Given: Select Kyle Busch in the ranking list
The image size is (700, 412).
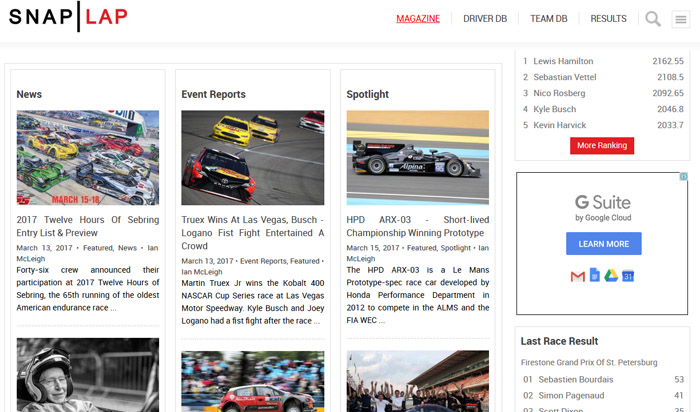Looking at the screenshot, I should (554, 109).
